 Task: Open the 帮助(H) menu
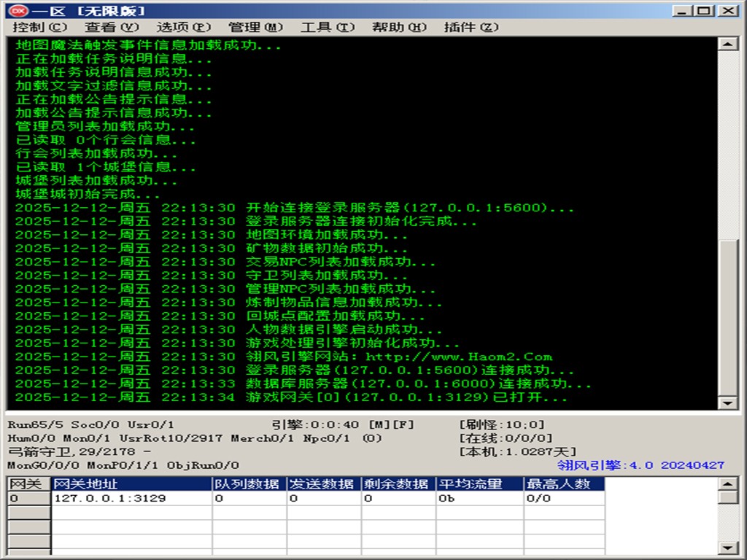tap(399, 27)
